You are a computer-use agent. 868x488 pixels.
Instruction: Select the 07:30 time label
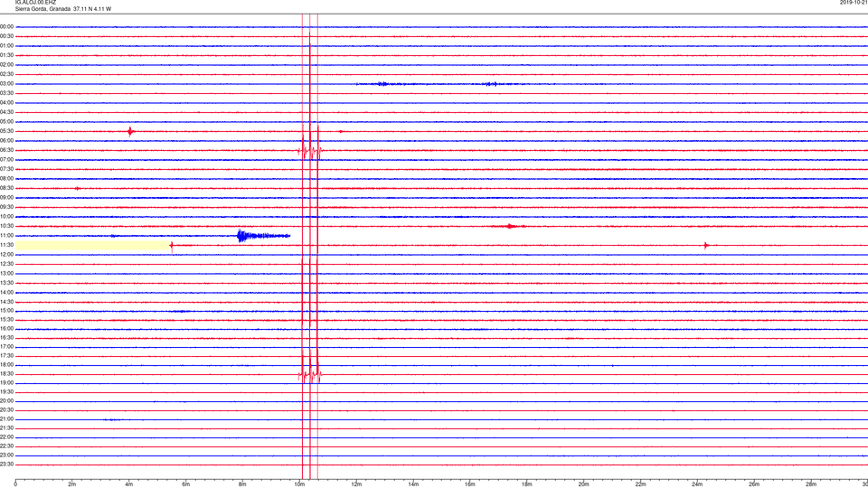tap(6, 169)
